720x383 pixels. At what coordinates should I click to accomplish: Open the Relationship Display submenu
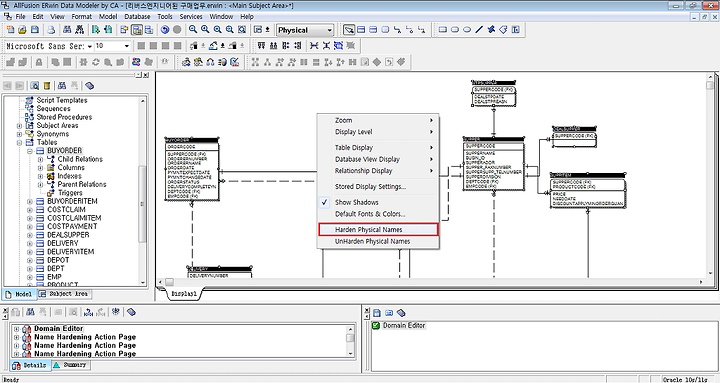click(x=378, y=170)
